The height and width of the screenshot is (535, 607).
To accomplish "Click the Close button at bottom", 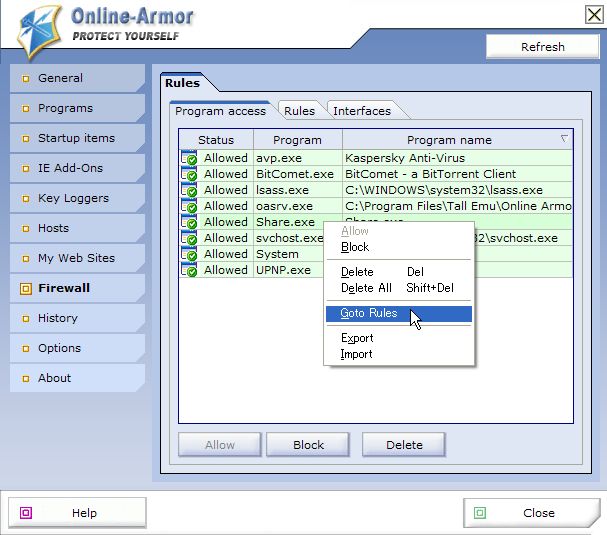I will [x=532, y=513].
